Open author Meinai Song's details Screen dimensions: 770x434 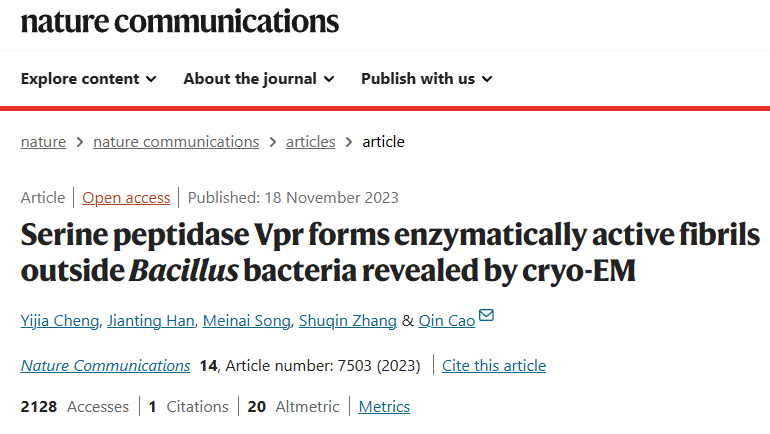coord(247,321)
